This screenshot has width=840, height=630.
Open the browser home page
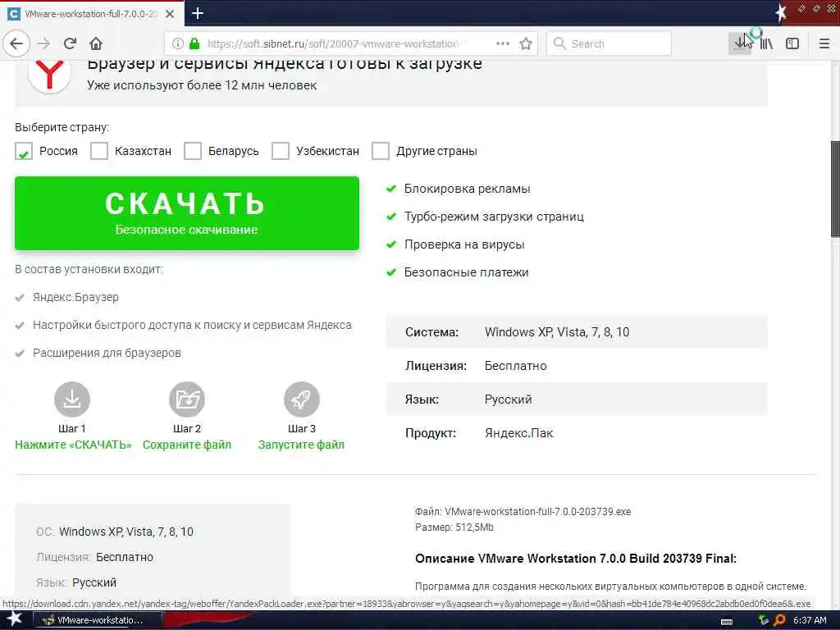pos(96,43)
